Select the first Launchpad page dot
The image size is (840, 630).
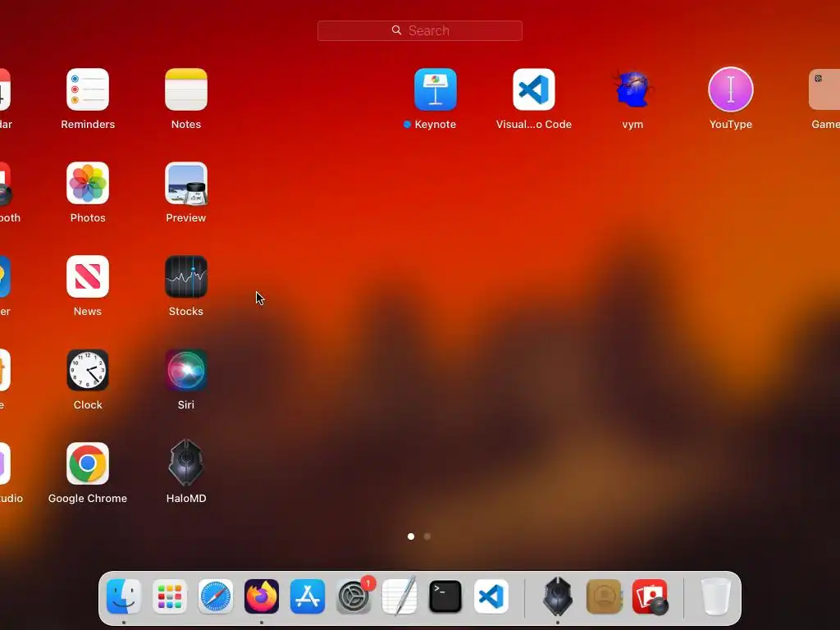pos(411,536)
